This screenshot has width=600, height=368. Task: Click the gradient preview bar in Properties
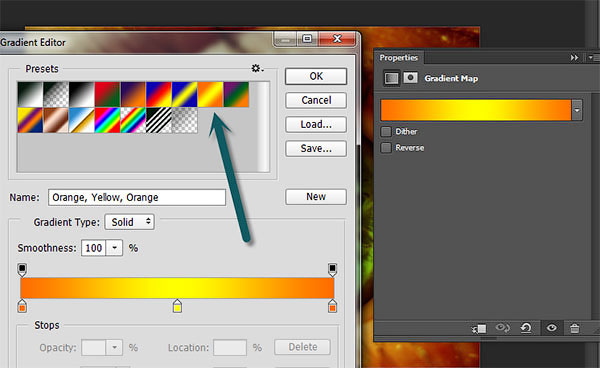[x=476, y=110]
